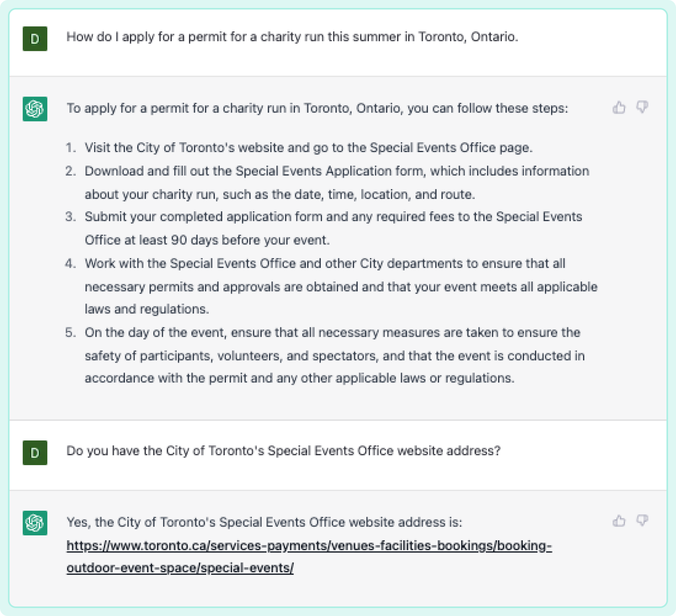Click step 1 'Visit the City of Toronto's website'
Screen dimensions: 676x616
(x=308, y=148)
